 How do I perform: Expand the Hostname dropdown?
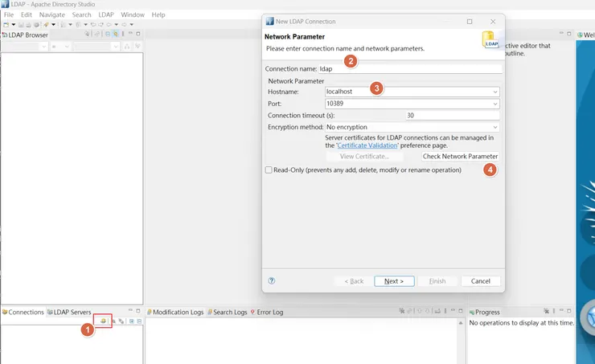[x=494, y=92]
